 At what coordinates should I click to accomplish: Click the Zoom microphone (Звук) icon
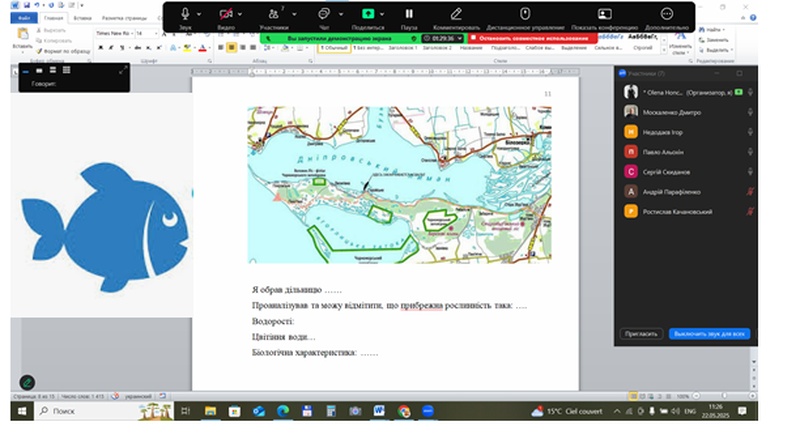(x=185, y=13)
